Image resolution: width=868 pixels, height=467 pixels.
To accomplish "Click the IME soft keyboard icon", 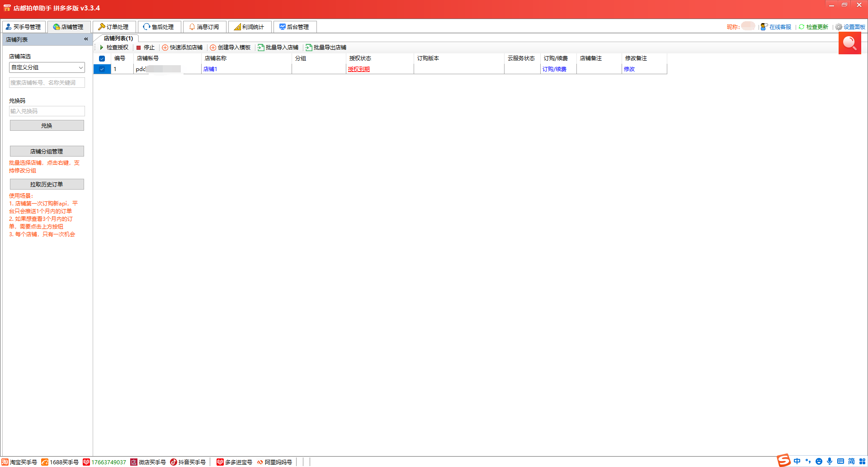I will coord(840,461).
